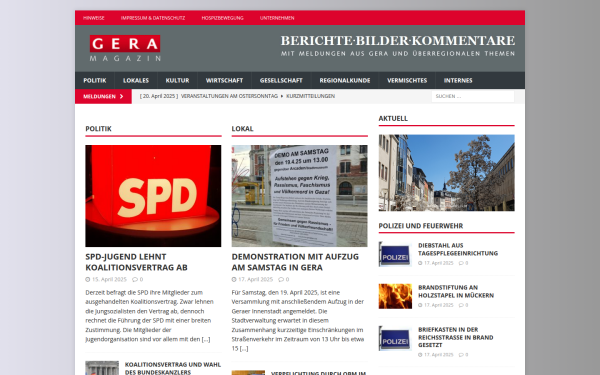Select the Gesellschaft menu item
This screenshot has width=600, height=375.
[x=281, y=80]
